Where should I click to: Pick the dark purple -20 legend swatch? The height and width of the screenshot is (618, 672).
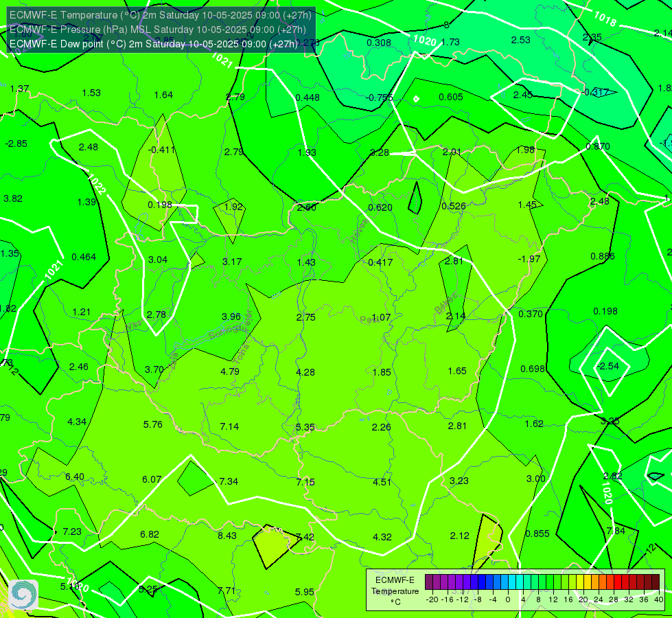pyautogui.click(x=429, y=582)
